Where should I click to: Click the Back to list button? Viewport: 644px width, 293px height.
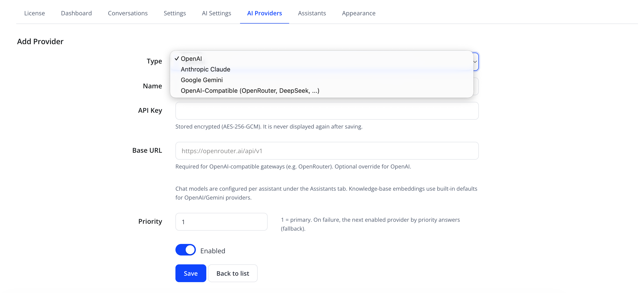(x=233, y=273)
